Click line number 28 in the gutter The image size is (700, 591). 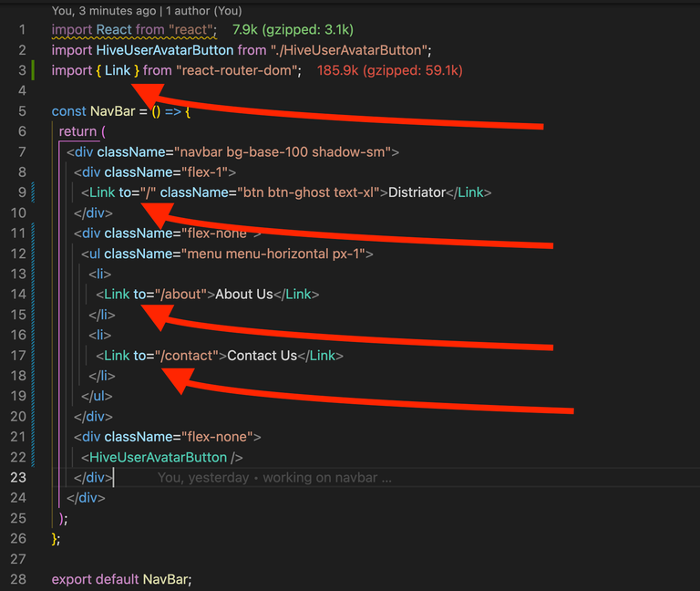coord(18,579)
